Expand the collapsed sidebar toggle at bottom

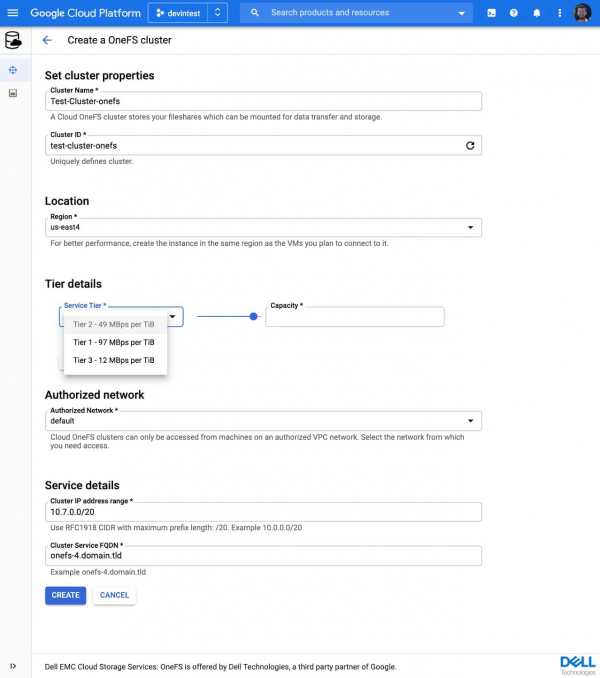13,666
